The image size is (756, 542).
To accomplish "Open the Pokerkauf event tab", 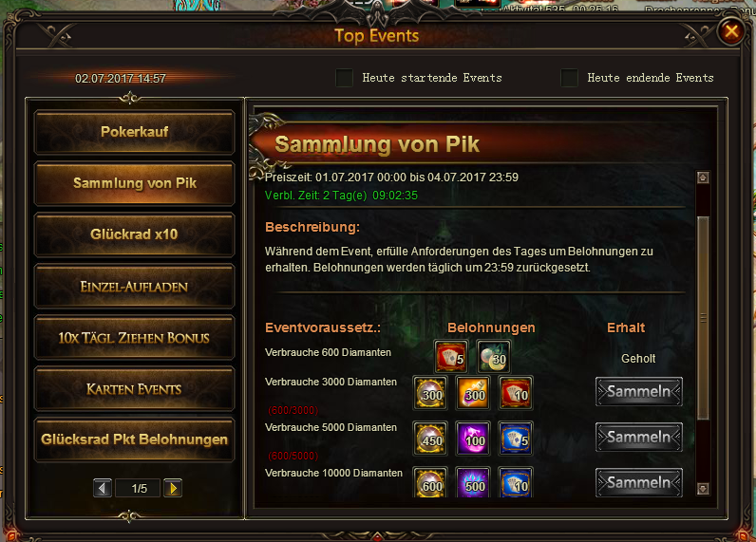I will pos(135,132).
